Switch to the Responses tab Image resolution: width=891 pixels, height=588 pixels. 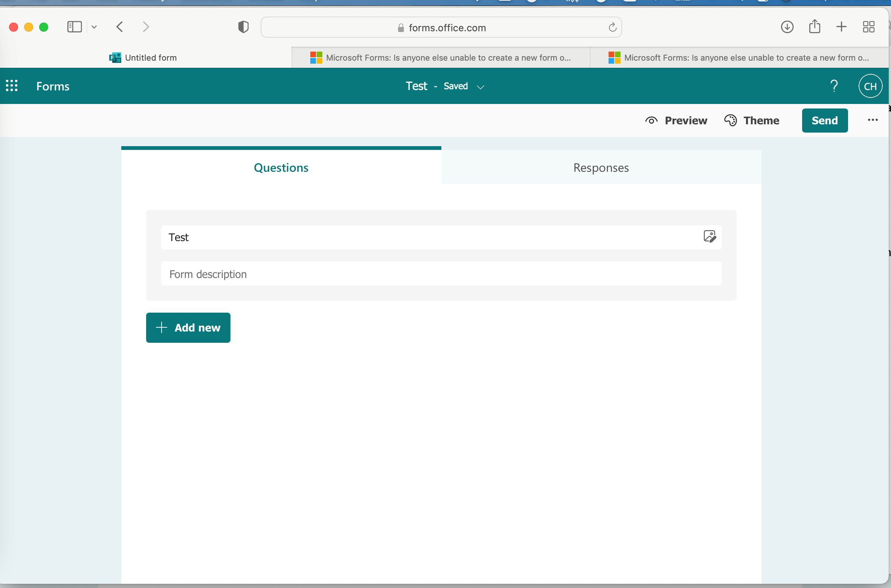coord(601,167)
